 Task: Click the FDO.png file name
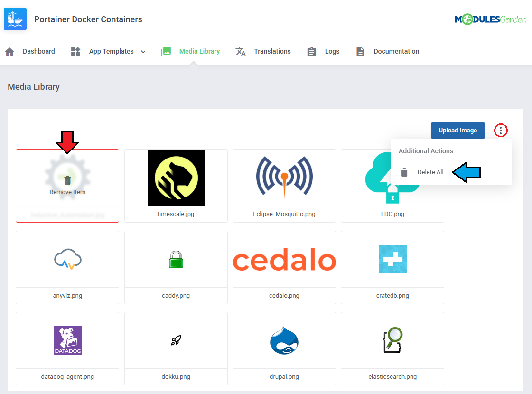tap(392, 214)
